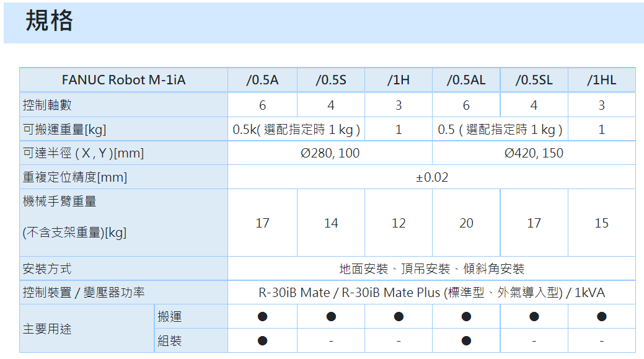Click the (不含支架重量)[kg] label text
The height and width of the screenshot is (359, 644).
pyautogui.click(x=74, y=233)
